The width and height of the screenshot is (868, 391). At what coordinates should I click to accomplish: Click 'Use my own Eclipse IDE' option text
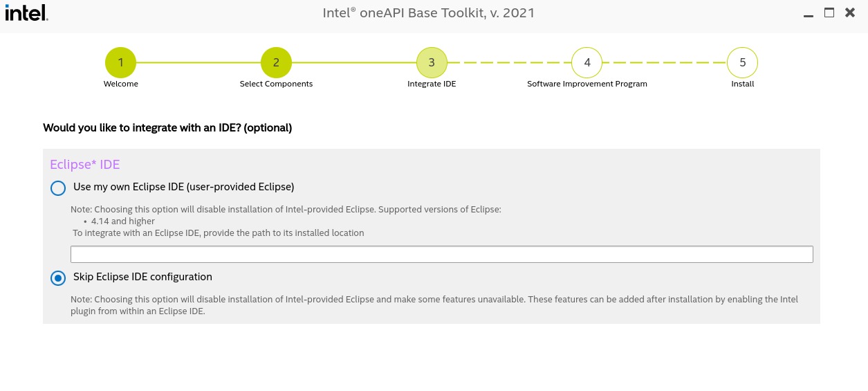pyautogui.click(x=183, y=187)
